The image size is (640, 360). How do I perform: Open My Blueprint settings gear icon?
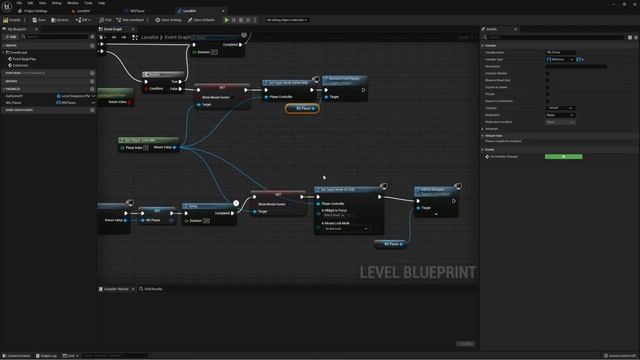92,37
